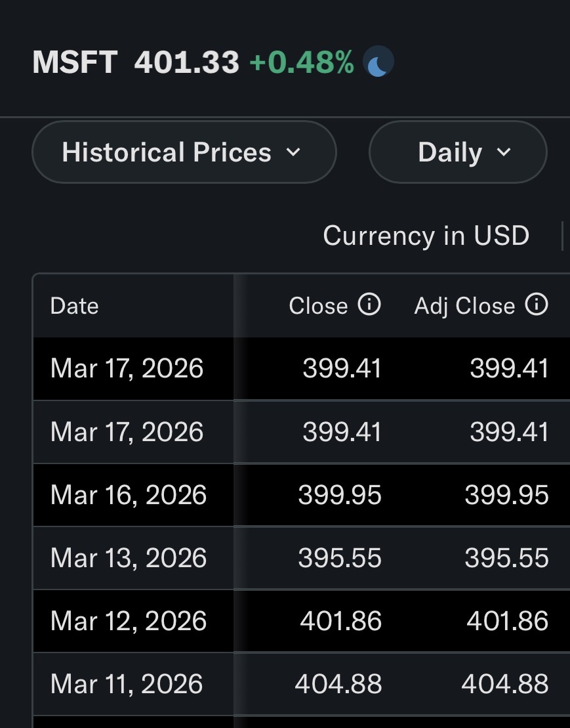Click the 401.33 current price
Viewport: 570px width, 728px height.
187,63
